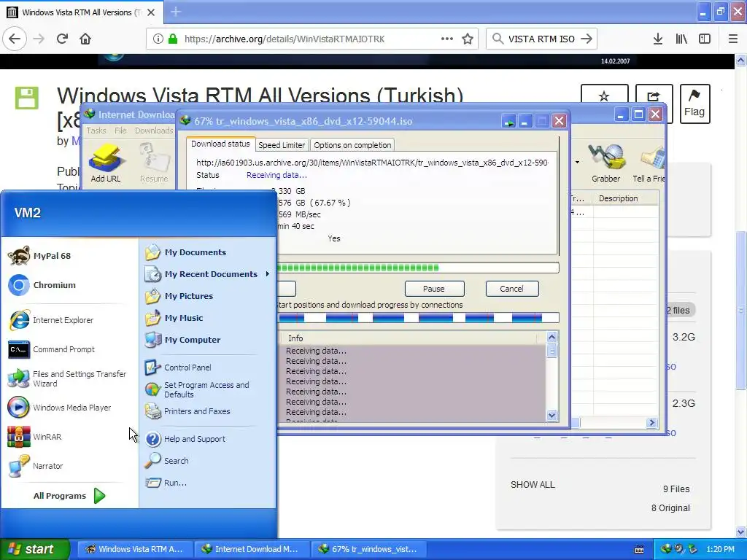Click Firefox home button
747x560 pixels.
click(x=85, y=39)
